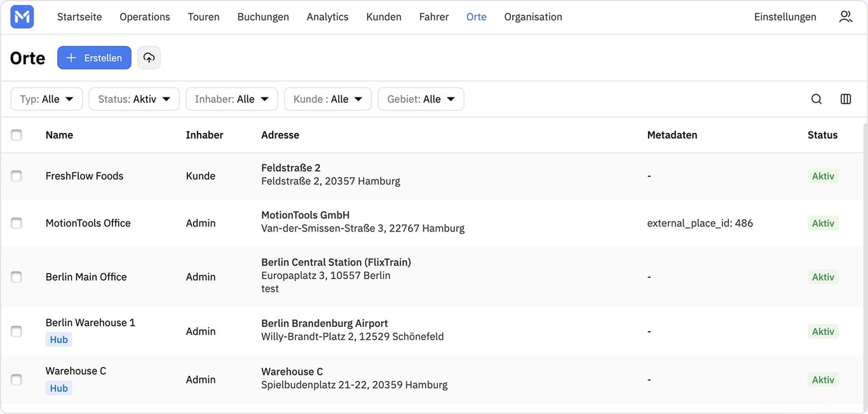Image resolution: width=868 pixels, height=414 pixels.
Task: Open the Operations menu item
Action: tap(145, 17)
